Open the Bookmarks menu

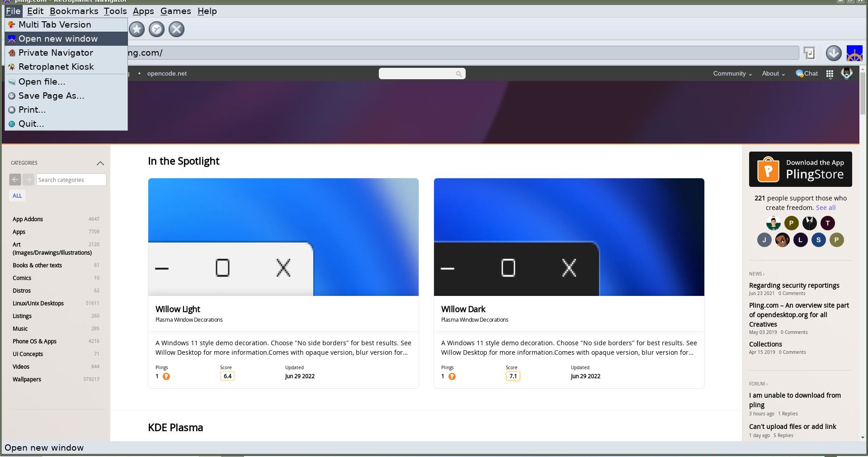click(74, 11)
